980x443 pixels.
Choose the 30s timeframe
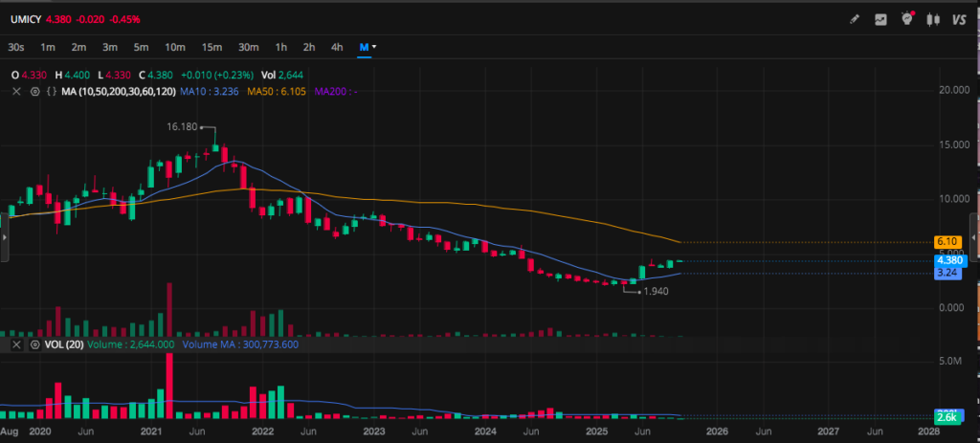[16, 47]
